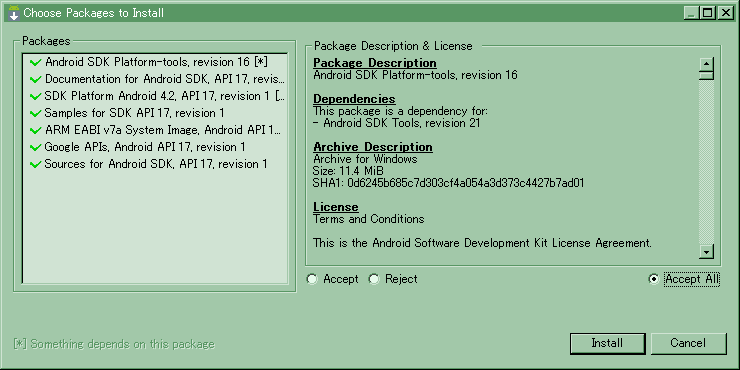Viewport: 740px width, 370px height.
Task: Minimize the Choose Packages to Install window
Action: click(x=691, y=13)
